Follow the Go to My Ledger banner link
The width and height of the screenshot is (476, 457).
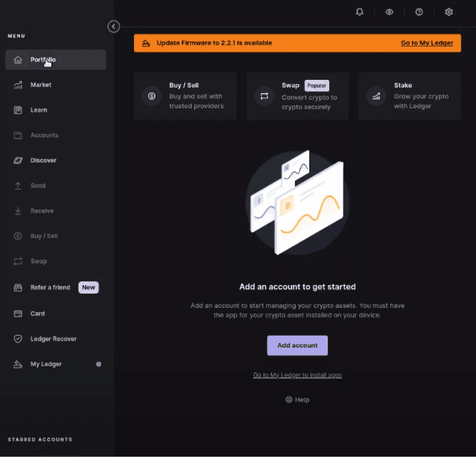427,43
